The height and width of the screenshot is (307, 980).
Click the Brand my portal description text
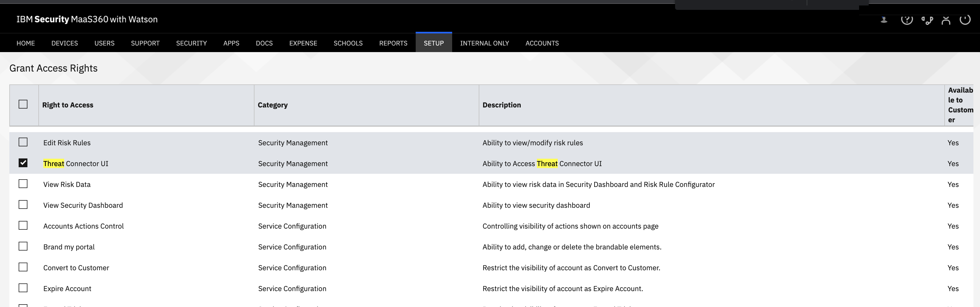pyautogui.click(x=572, y=247)
